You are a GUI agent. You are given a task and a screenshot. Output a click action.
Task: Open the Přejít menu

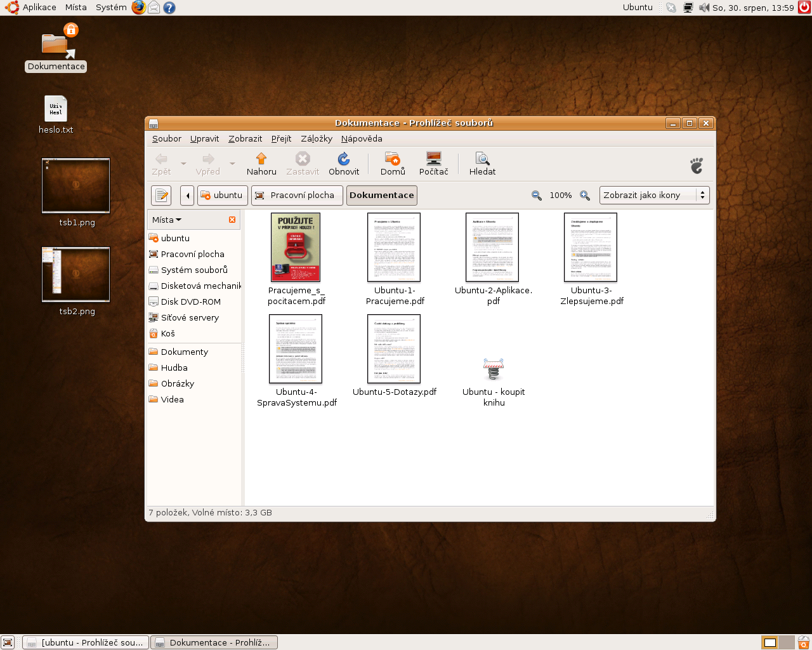point(281,139)
